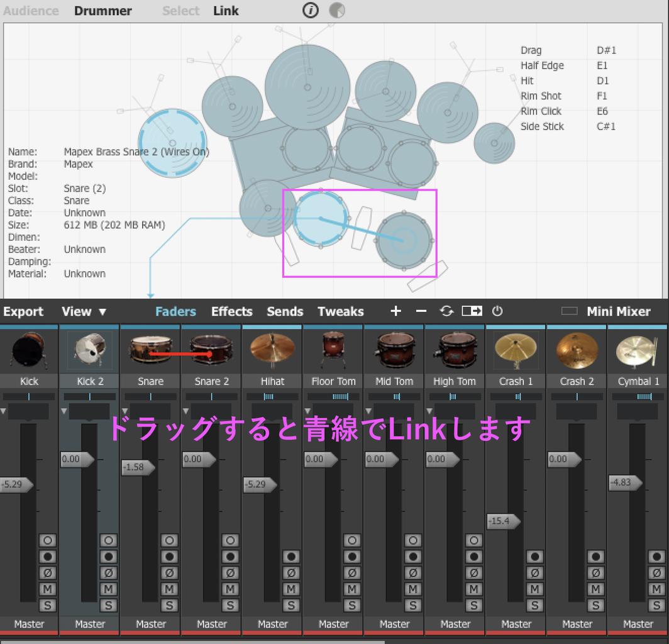669x644 pixels.
Task: Select the Crash 1 cymbal image
Action: 516,351
